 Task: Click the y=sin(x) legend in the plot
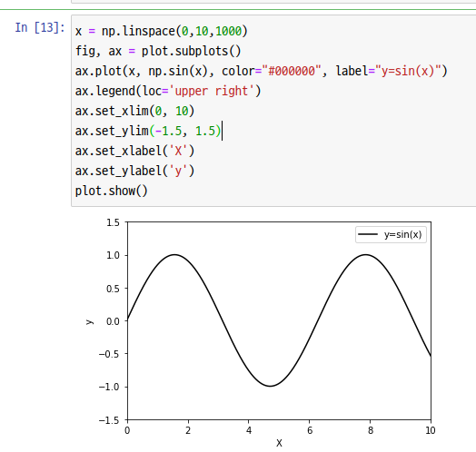tap(391, 234)
